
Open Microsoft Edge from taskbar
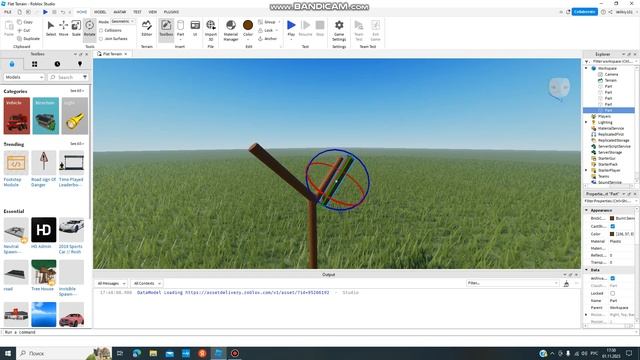[137, 353]
